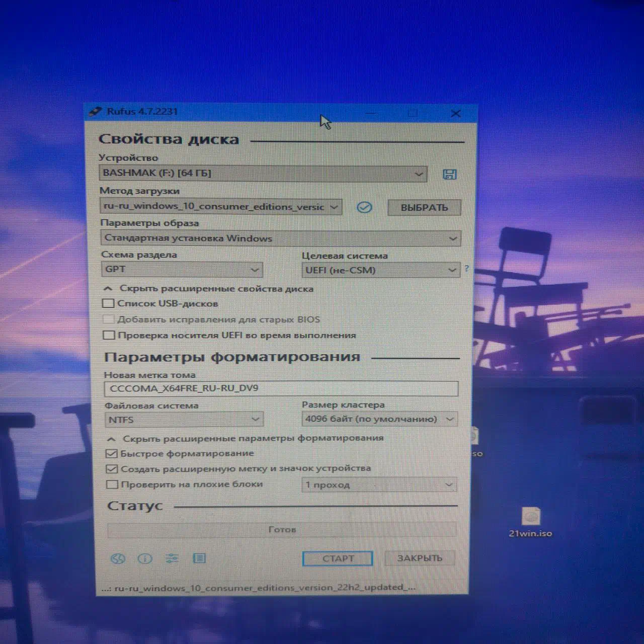644x644 pixels.
Task: Open the 1 проход passes dropdown
Action: (379, 485)
